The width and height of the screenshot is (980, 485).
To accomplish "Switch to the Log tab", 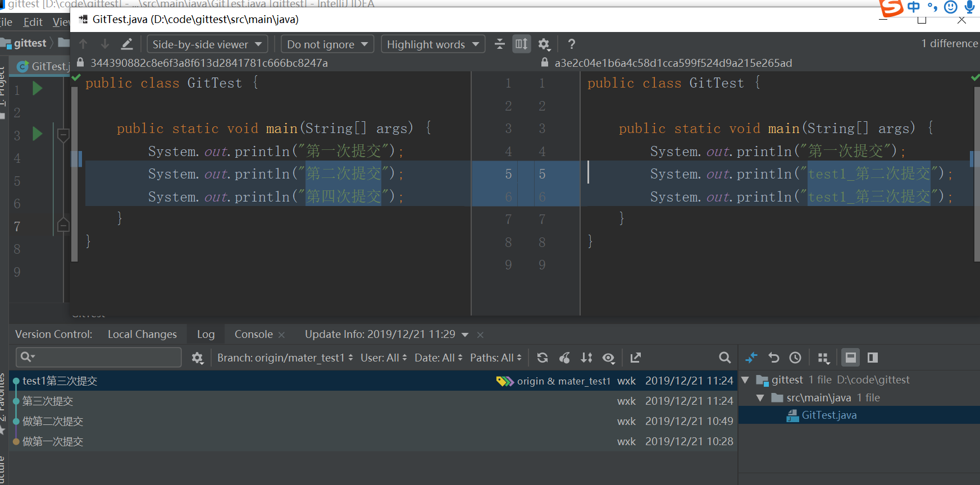I will (x=206, y=334).
